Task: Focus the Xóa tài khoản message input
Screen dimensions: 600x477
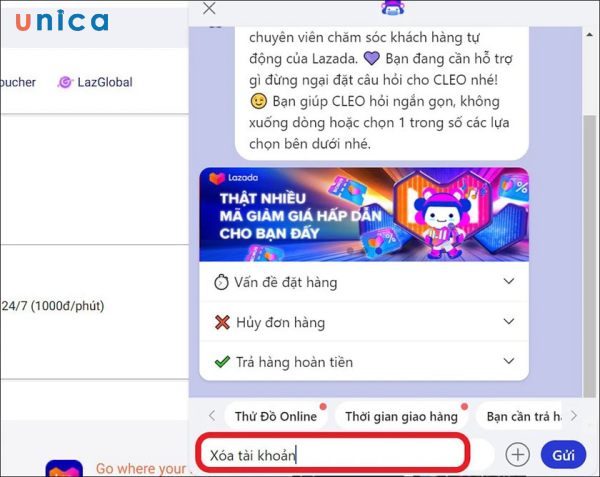Action: 333,453
